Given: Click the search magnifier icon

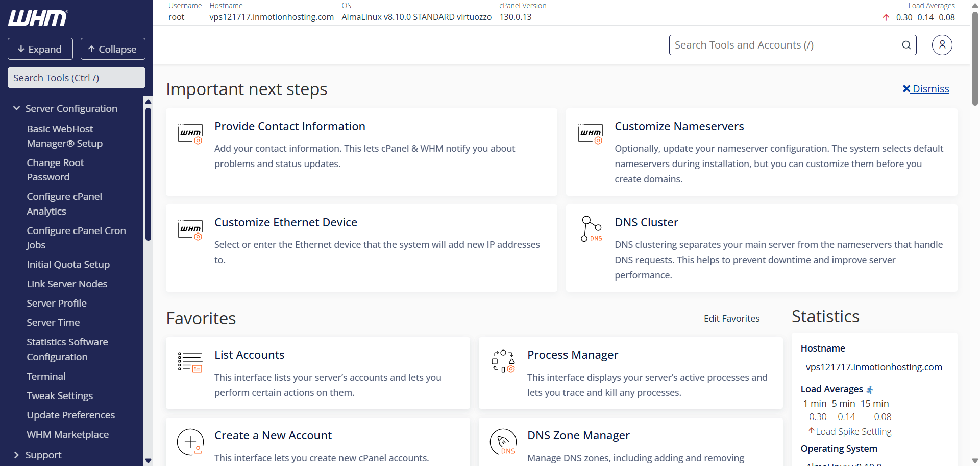Looking at the screenshot, I should [906, 45].
